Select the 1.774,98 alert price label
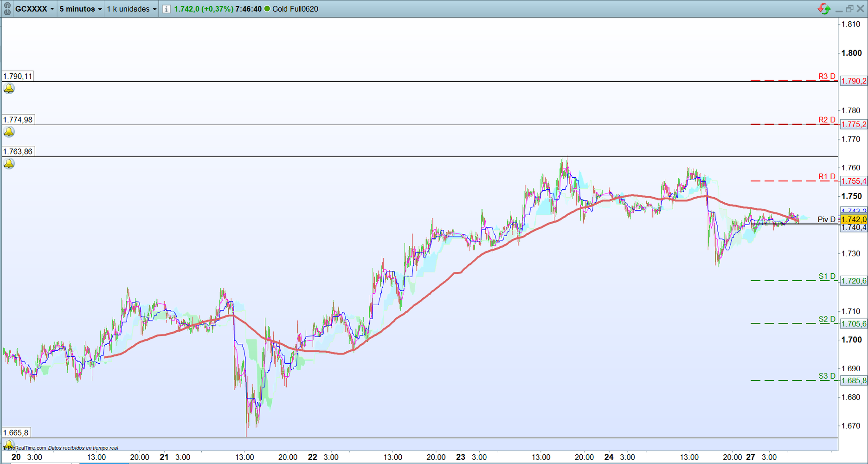The image size is (868, 464). click(x=18, y=120)
